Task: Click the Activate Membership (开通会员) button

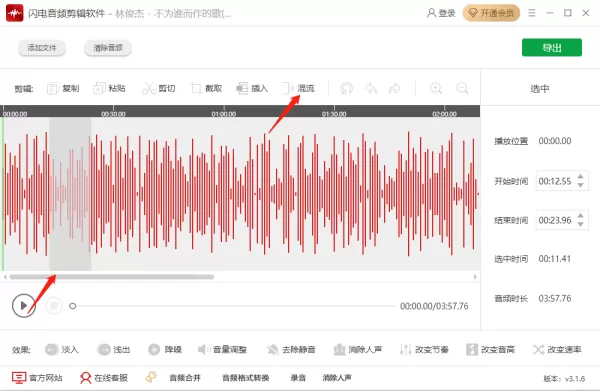Action: [491, 13]
